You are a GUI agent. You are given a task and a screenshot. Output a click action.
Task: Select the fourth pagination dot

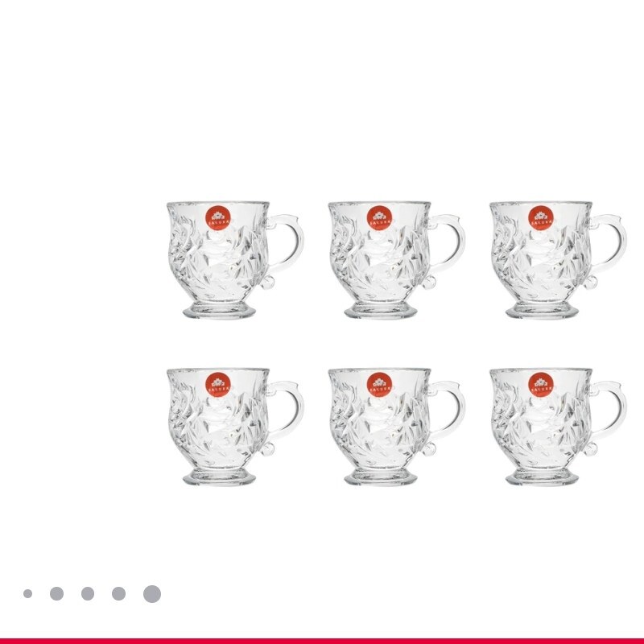click(118, 593)
